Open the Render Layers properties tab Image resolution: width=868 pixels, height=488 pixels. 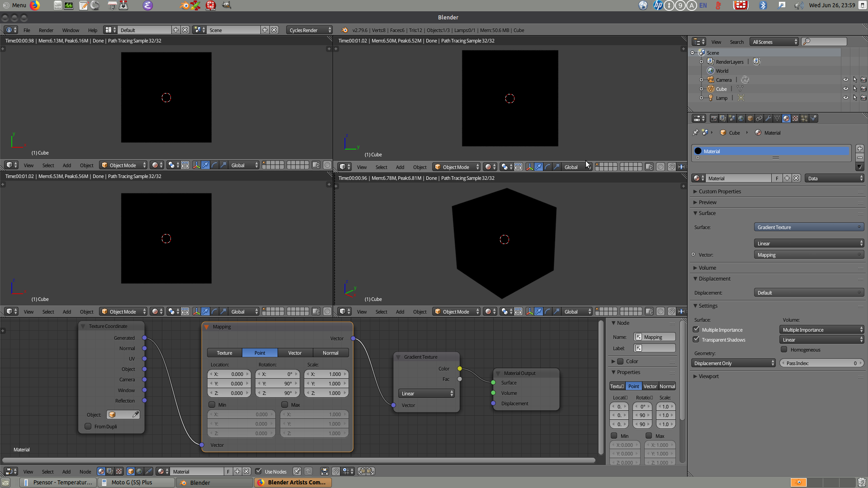click(723, 118)
